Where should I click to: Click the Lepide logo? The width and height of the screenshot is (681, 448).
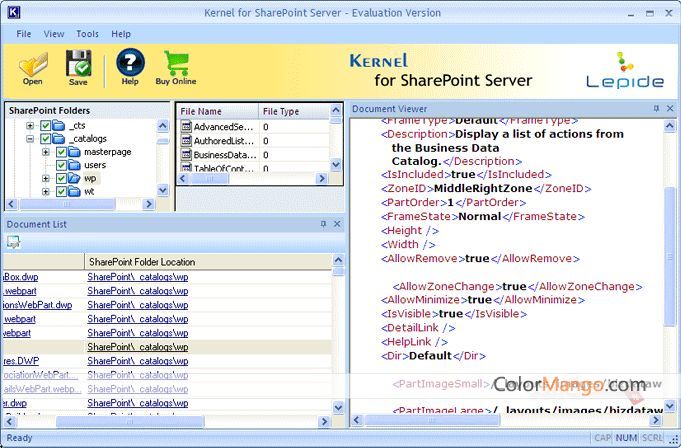[x=625, y=71]
